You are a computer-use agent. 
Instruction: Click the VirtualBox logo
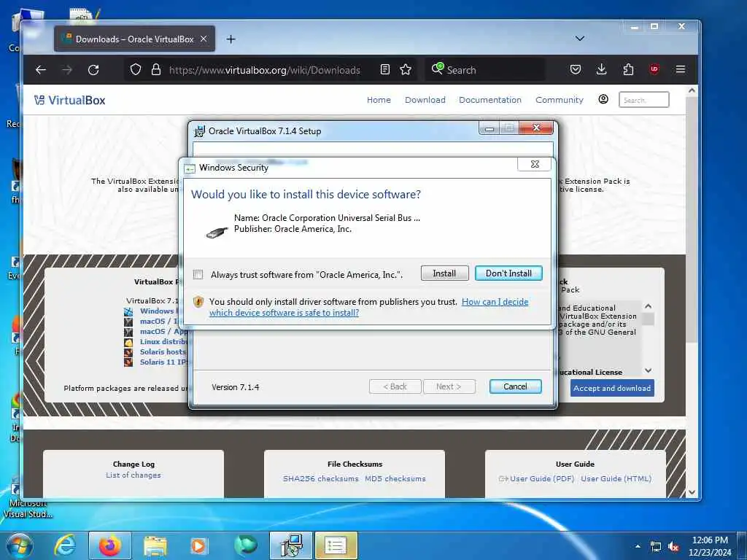(x=69, y=100)
